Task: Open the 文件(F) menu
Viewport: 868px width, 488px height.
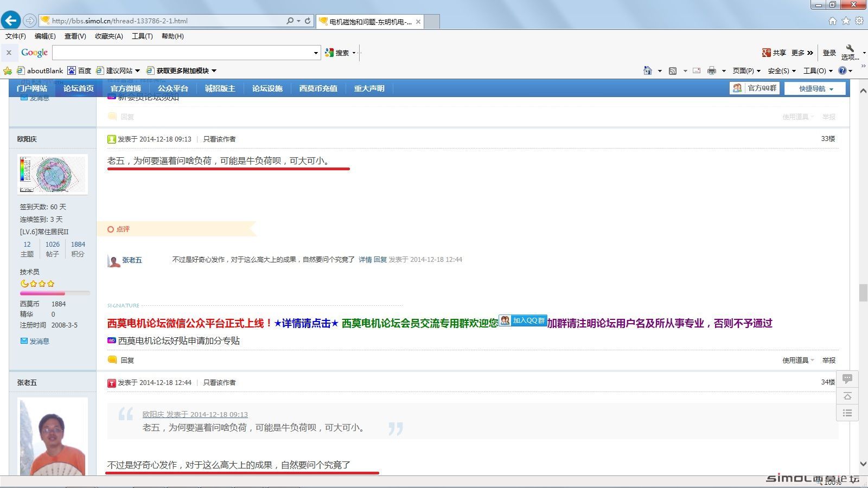Action: [x=16, y=36]
